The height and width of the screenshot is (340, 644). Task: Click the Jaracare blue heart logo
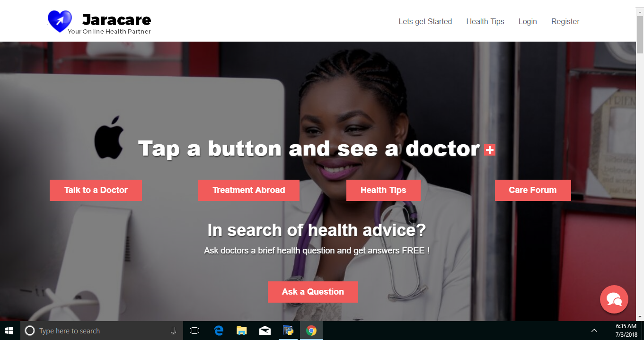[60, 21]
